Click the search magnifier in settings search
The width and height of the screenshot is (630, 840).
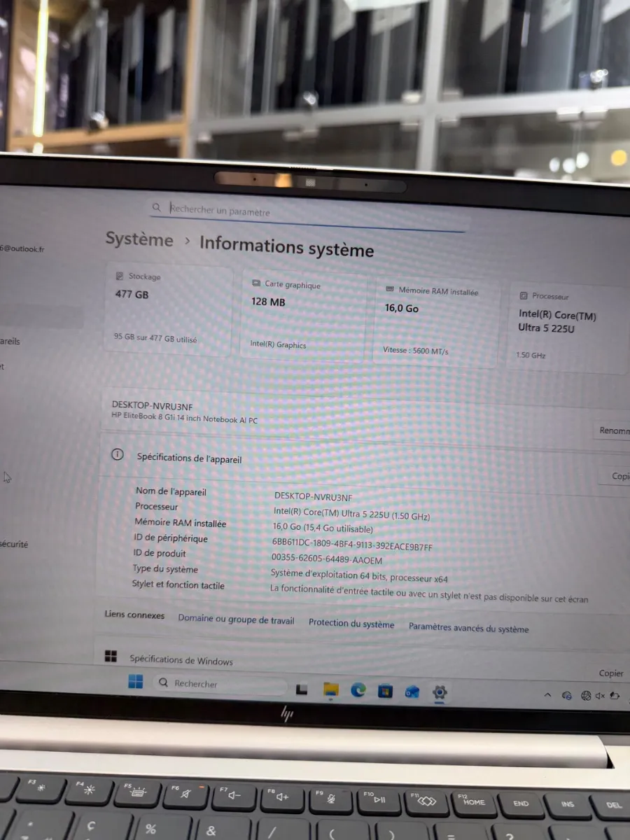[157, 207]
